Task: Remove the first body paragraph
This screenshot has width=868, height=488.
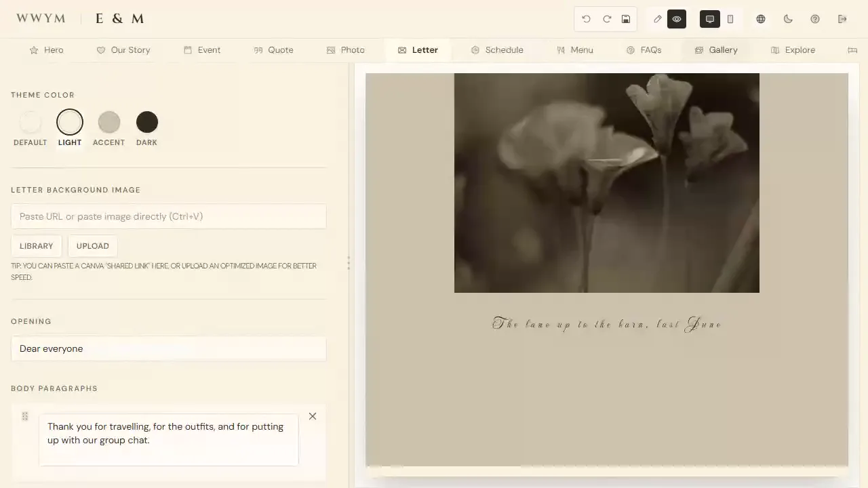Action: tap(313, 416)
